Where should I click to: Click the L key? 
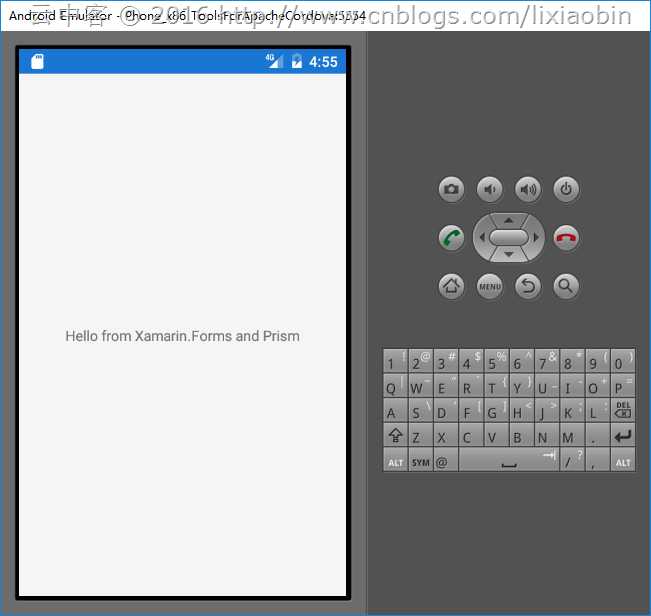(x=597, y=410)
